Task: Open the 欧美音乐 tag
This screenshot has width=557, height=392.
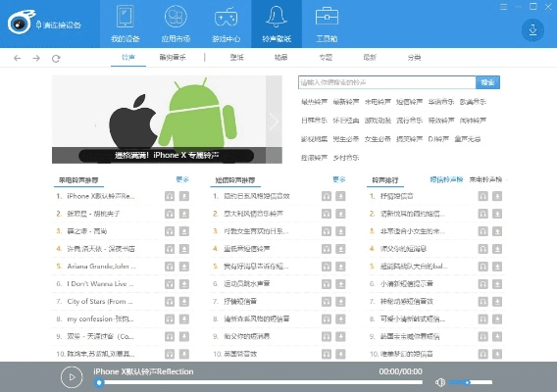Action: [x=473, y=102]
